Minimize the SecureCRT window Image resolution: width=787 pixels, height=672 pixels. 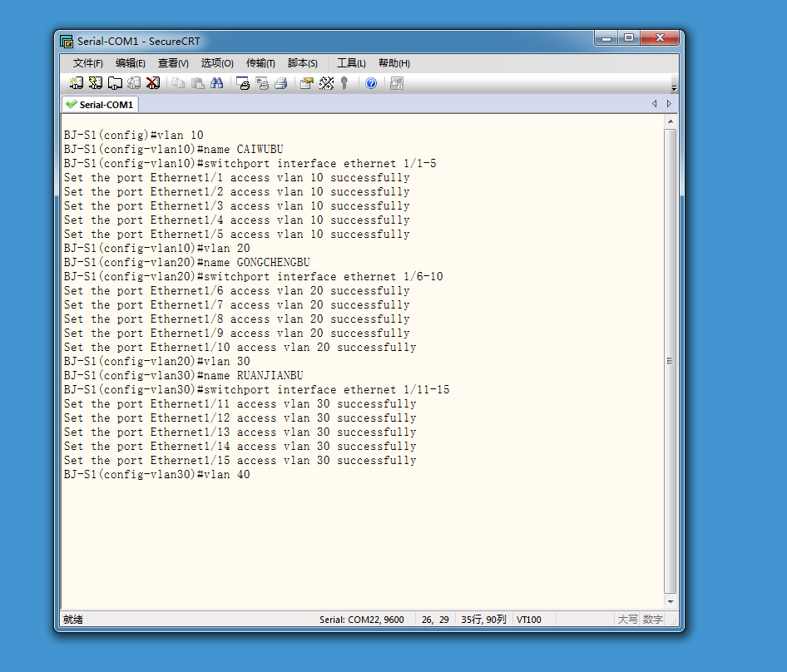pyautogui.click(x=606, y=38)
